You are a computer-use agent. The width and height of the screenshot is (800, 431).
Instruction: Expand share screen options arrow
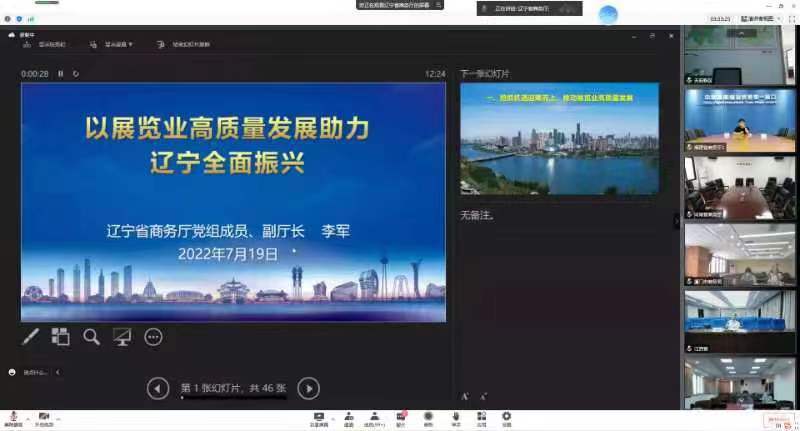coord(333,419)
